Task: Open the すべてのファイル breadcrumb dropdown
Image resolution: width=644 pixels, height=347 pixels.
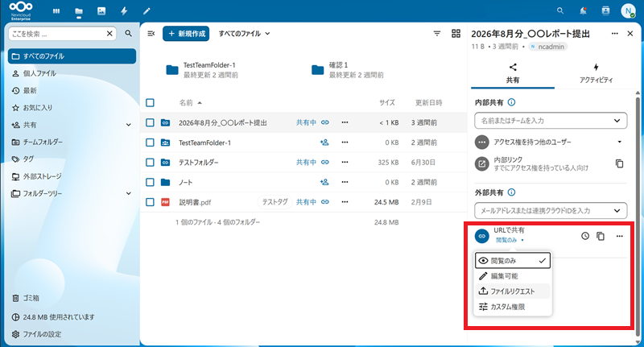Action: tap(244, 34)
